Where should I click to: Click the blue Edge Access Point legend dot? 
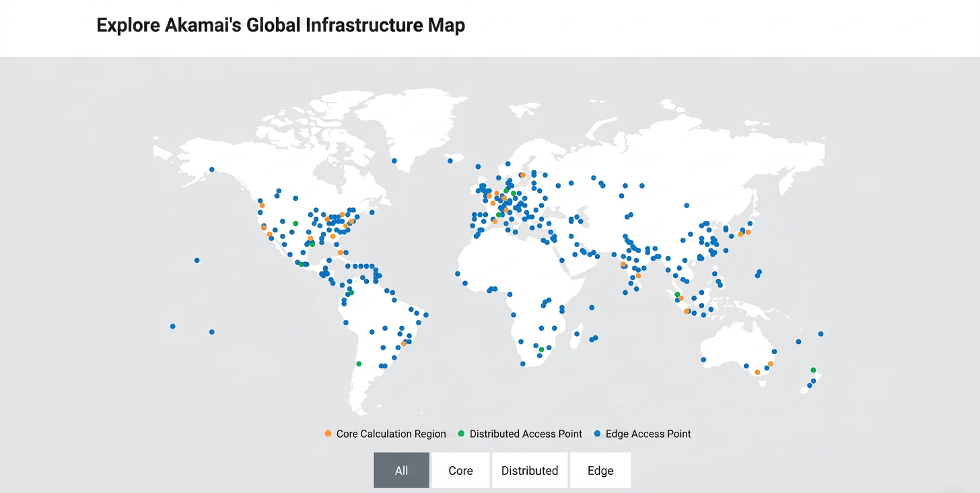tap(597, 434)
